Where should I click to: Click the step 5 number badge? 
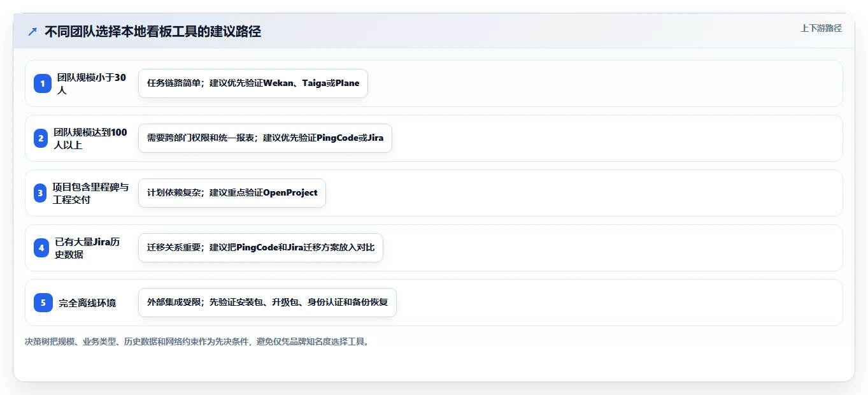[x=43, y=303]
